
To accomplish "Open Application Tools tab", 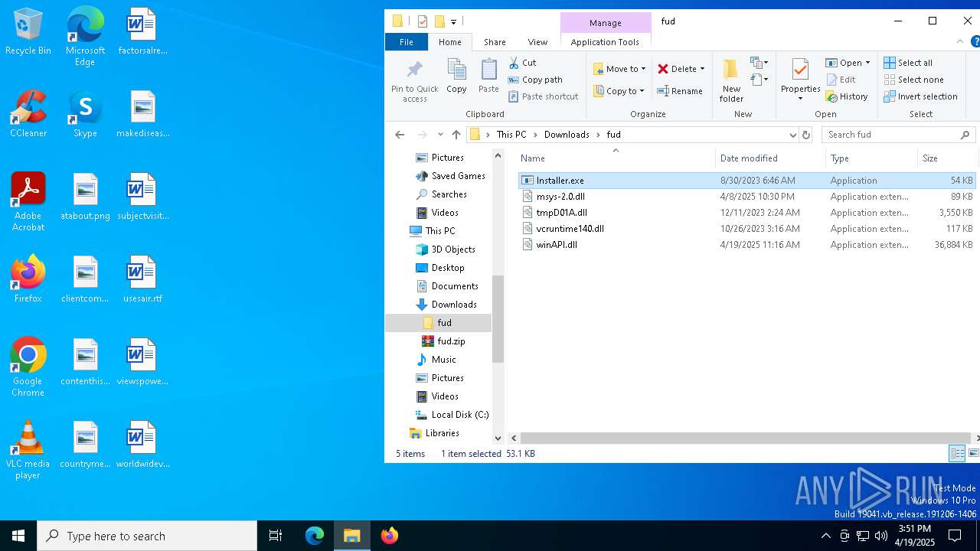I will (605, 42).
